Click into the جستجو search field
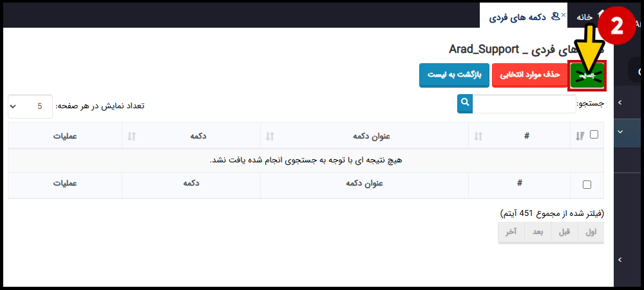644x290 pixels. [x=524, y=104]
